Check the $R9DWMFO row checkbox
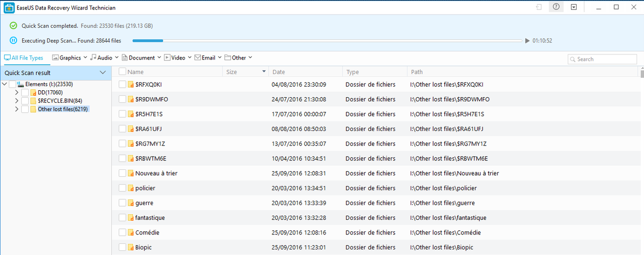The image size is (644, 255). (123, 99)
